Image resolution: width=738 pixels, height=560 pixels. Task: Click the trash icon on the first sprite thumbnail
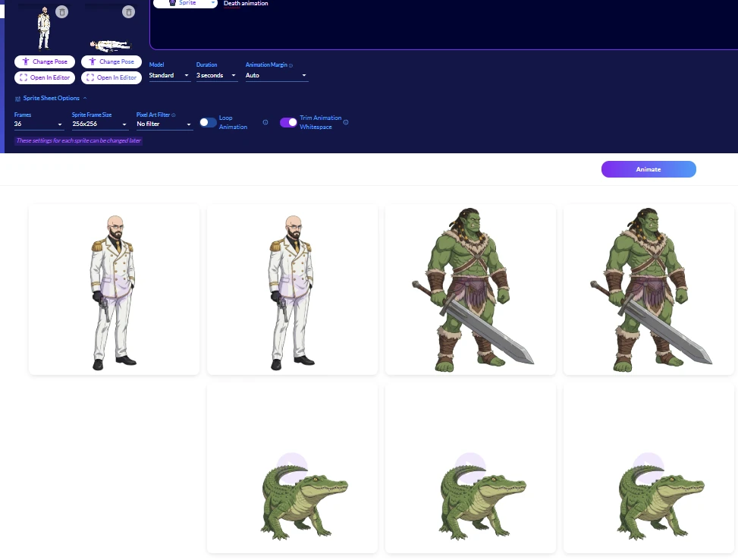(x=61, y=11)
